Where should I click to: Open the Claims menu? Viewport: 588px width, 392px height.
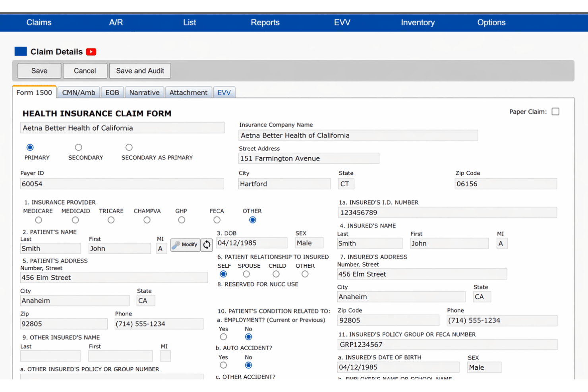(39, 23)
